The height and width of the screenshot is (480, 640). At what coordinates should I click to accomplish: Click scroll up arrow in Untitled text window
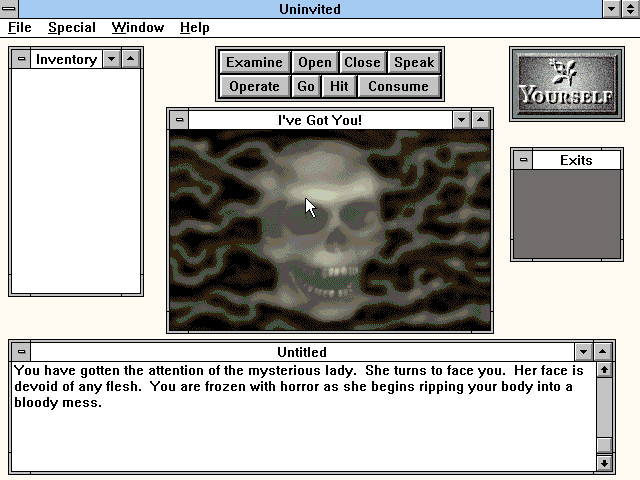(x=604, y=370)
